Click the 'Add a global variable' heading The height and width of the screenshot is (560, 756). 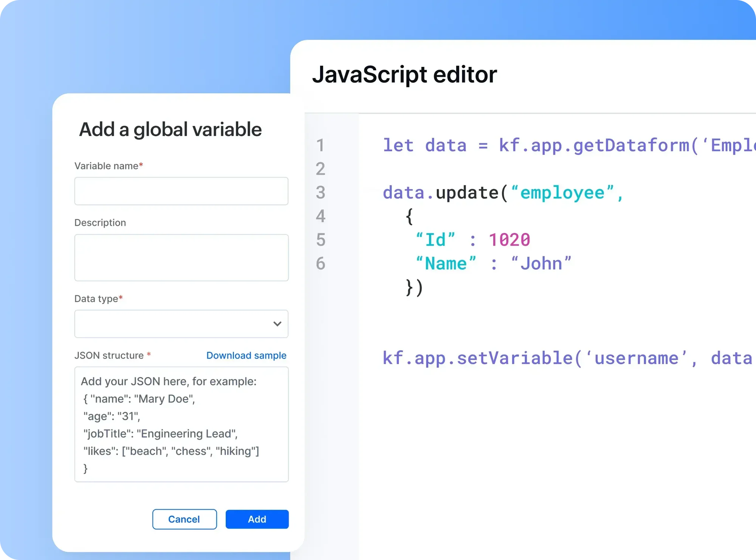coord(170,130)
